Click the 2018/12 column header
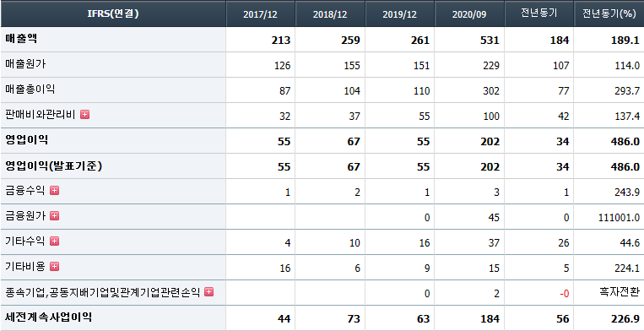The image size is (644, 331). pos(330,14)
